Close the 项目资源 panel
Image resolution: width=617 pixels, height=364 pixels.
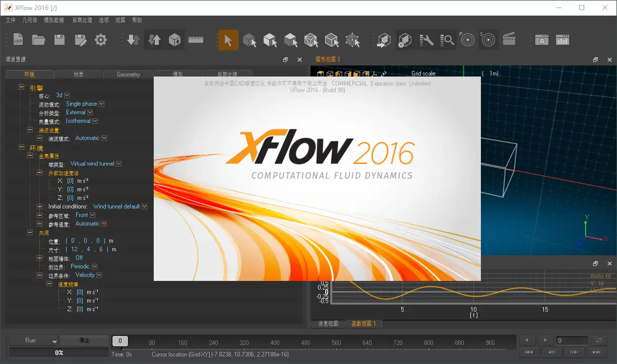(299, 59)
